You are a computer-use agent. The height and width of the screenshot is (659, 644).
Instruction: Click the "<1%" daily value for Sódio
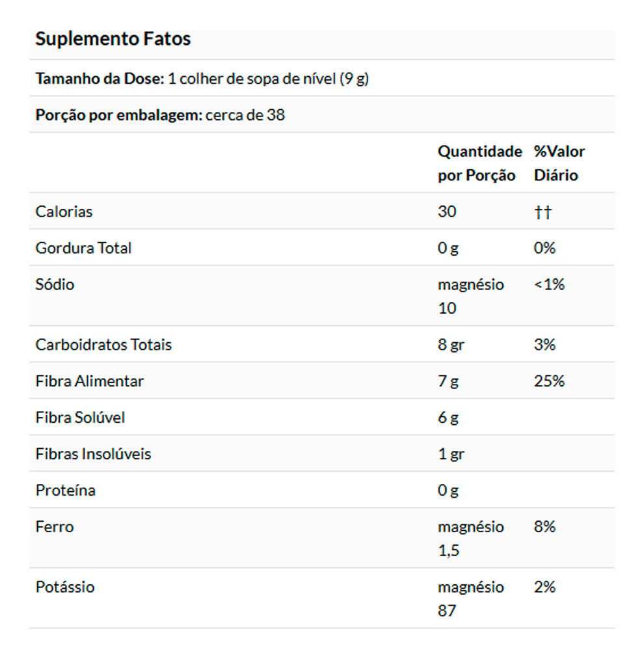coord(549,284)
